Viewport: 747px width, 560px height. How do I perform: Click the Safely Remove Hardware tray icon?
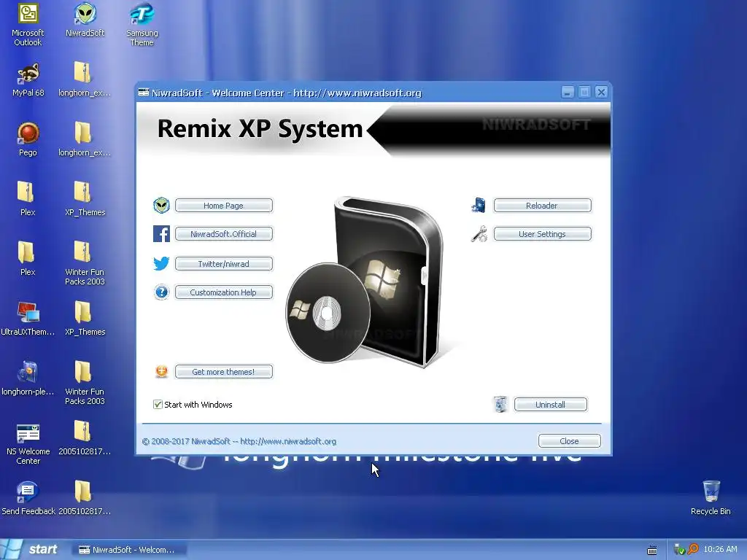679,550
